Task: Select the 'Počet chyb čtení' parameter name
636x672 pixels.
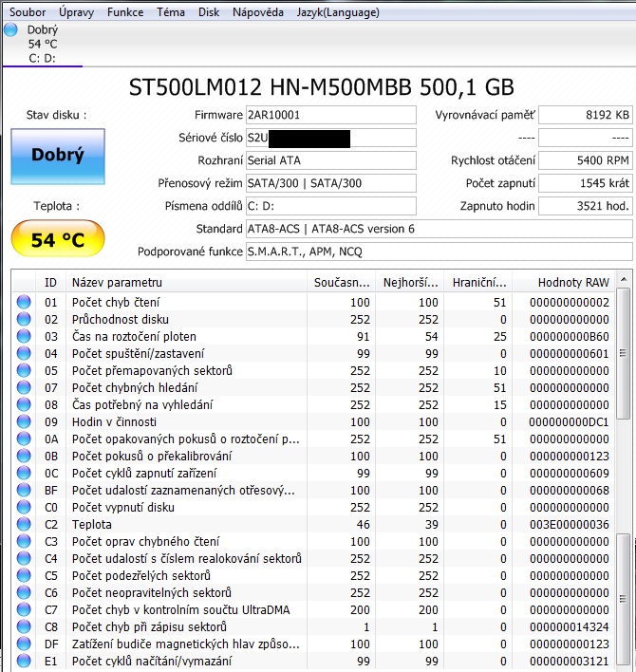Action: (116, 302)
